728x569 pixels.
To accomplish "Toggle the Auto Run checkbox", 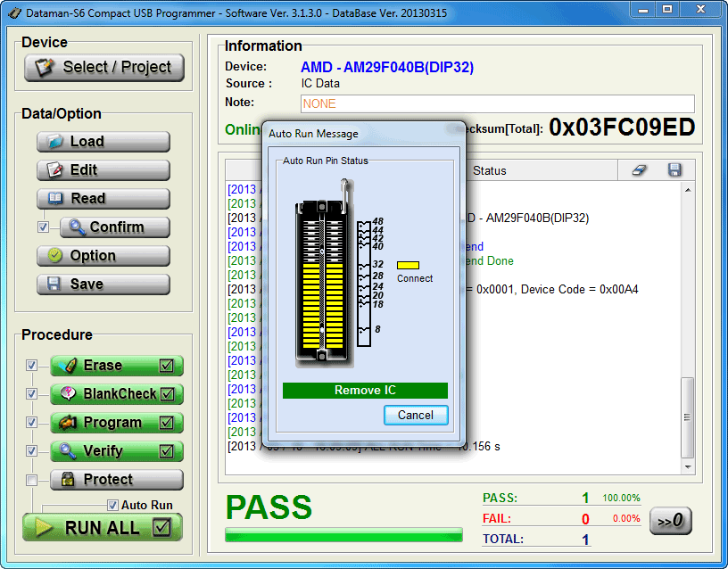I will click(112, 505).
